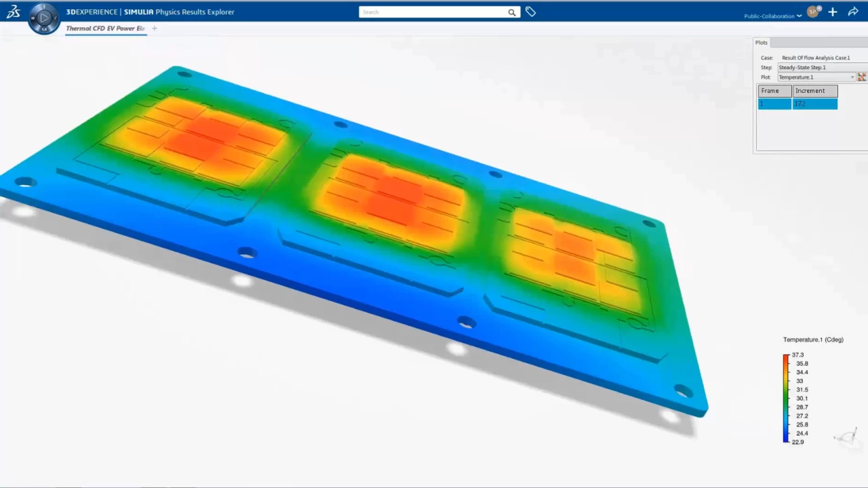Click the plot options icon beside Temperature.1
The image size is (868, 488).
[x=862, y=77]
